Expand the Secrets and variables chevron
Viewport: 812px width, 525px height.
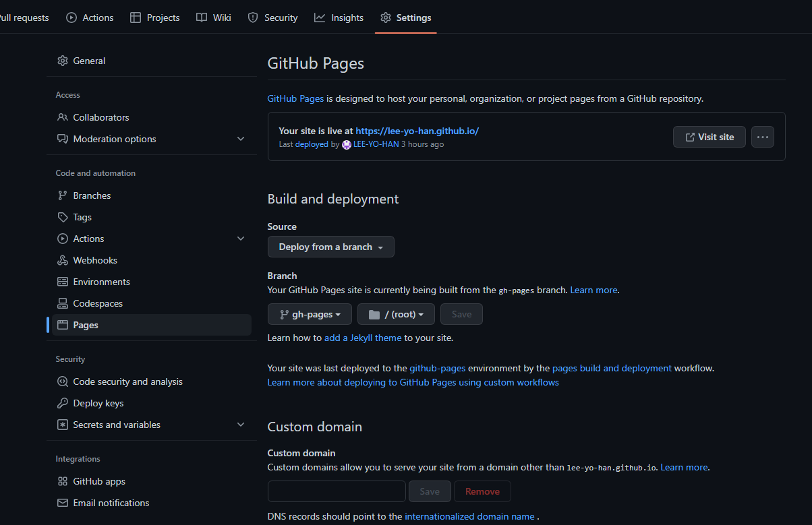point(241,425)
